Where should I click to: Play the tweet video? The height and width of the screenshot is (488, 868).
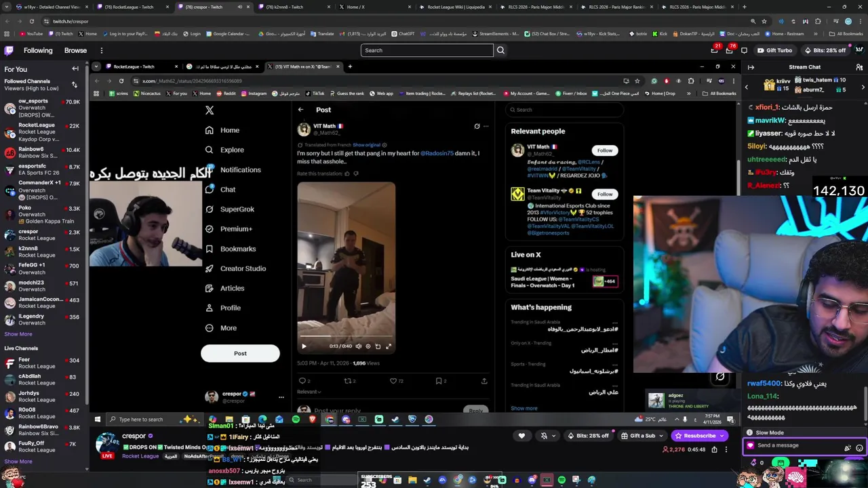click(x=304, y=346)
